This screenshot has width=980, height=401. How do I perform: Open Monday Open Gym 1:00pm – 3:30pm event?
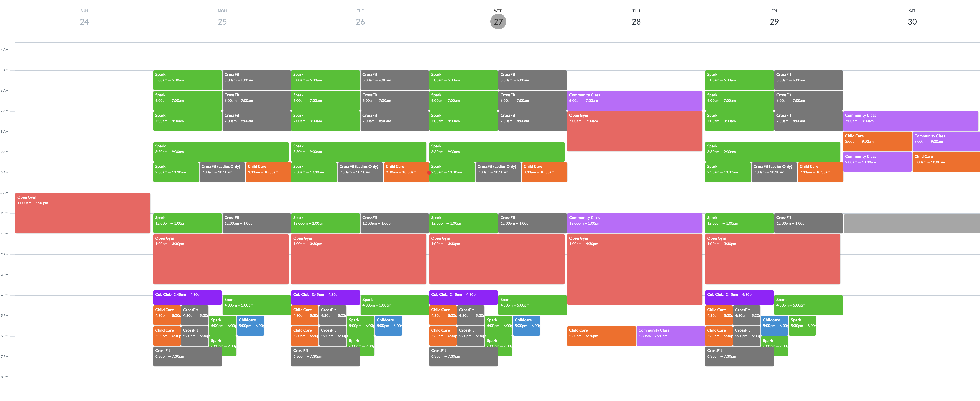(x=221, y=259)
